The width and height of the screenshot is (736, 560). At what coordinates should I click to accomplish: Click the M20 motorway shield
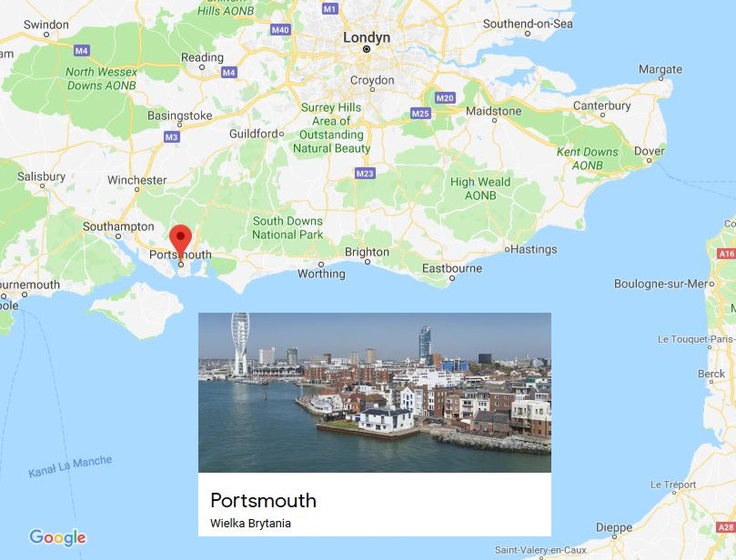pos(445,97)
